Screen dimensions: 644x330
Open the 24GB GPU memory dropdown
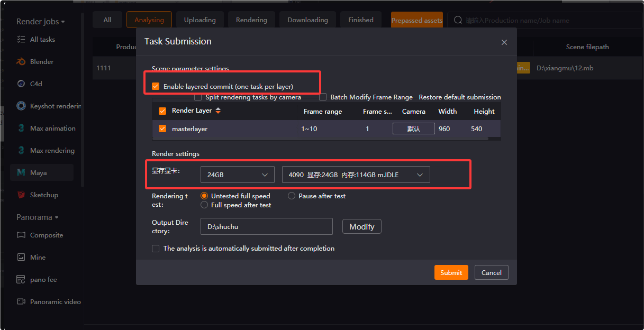(x=237, y=175)
